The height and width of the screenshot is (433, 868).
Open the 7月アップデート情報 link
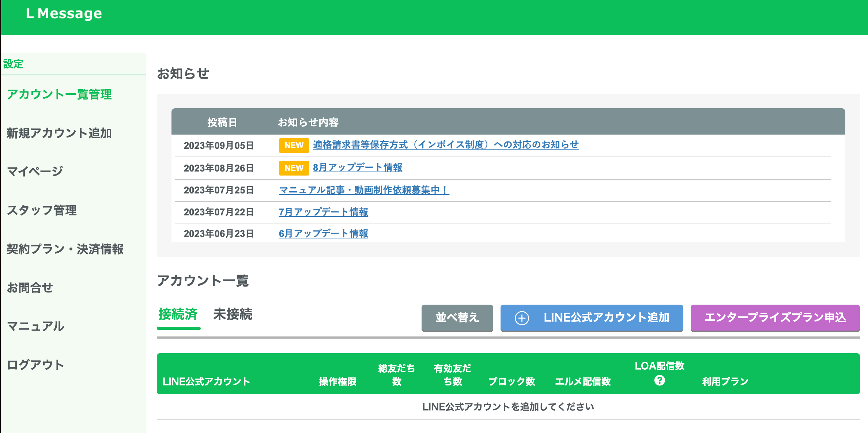coord(323,212)
